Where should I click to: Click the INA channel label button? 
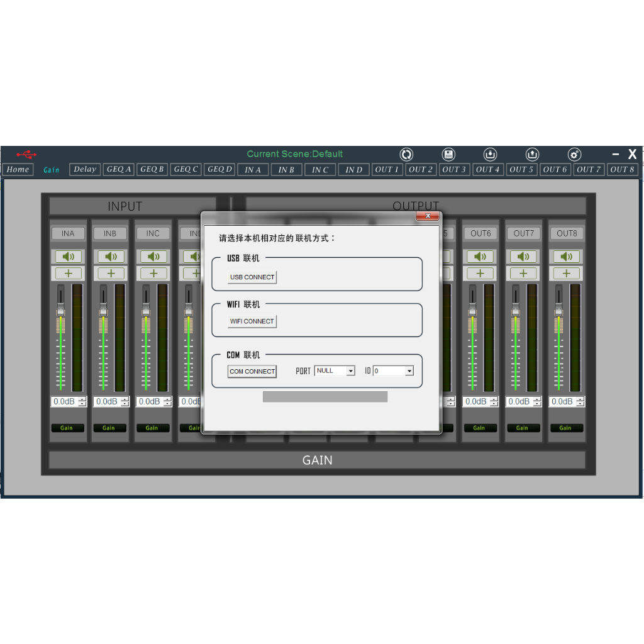[68, 233]
